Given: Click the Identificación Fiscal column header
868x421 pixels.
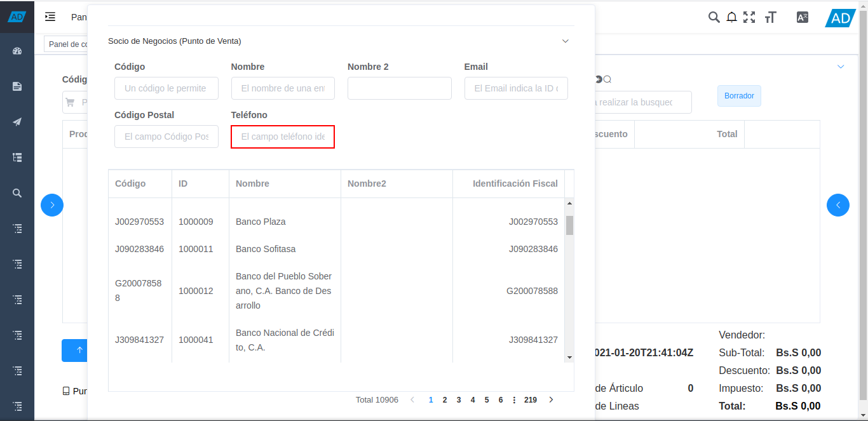Looking at the screenshot, I should [x=508, y=184].
